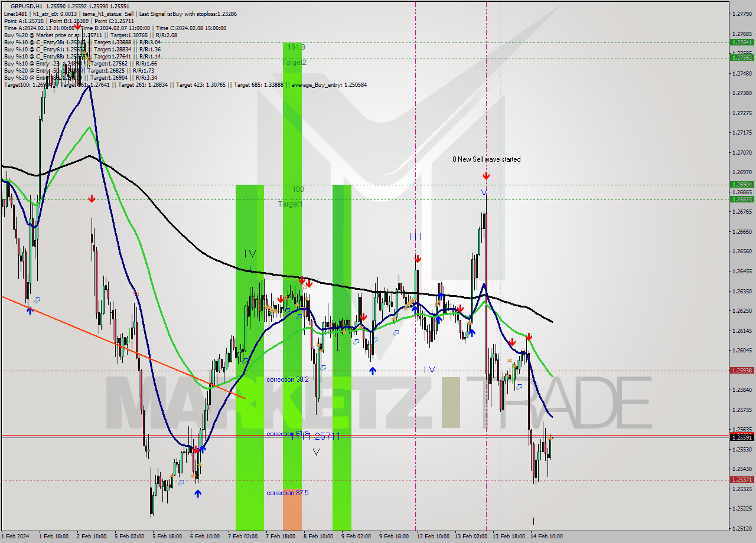The height and width of the screenshot is (543, 756).
Task: Click the '0 New Sell wave started' annotation
Action: coord(487,159)
